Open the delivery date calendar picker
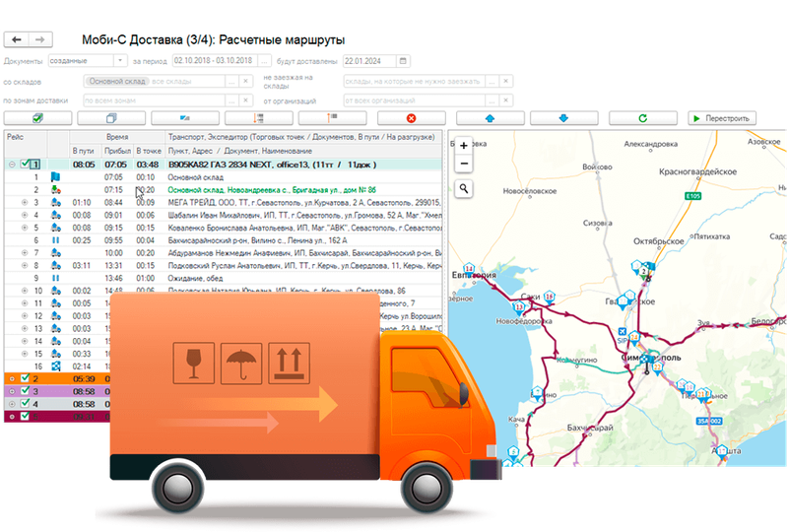 (403, 61)
